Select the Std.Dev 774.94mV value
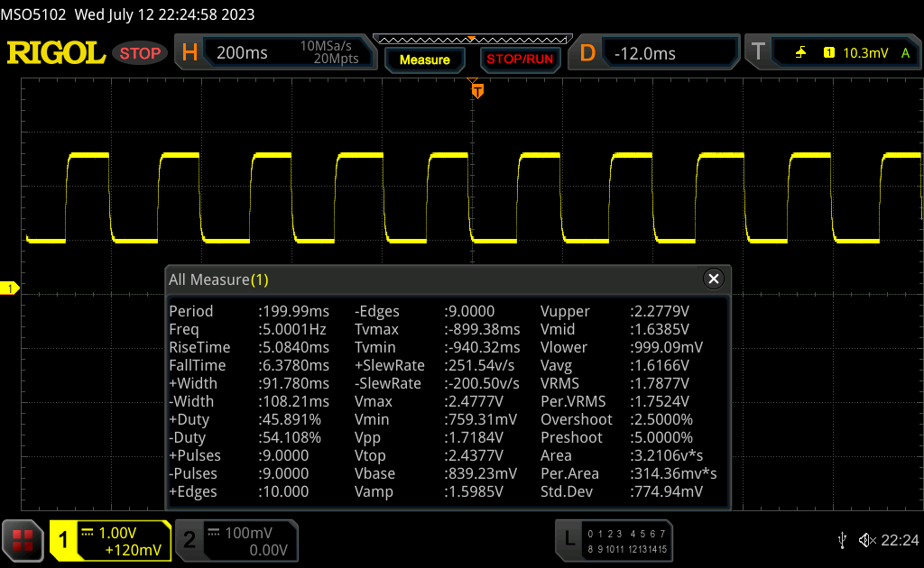This screenshot has height=568, width=924. [667, 491]
